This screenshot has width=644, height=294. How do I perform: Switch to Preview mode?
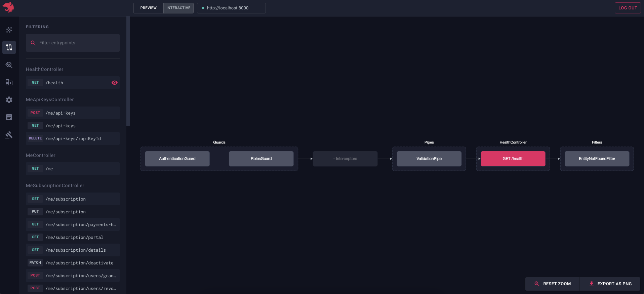point(149,8)
